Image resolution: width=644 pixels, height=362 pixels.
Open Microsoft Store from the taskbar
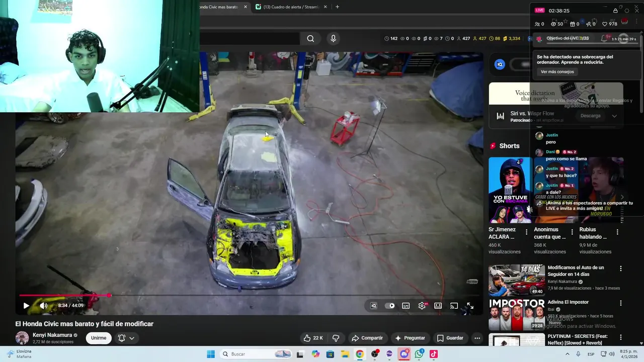pos(330,354)
